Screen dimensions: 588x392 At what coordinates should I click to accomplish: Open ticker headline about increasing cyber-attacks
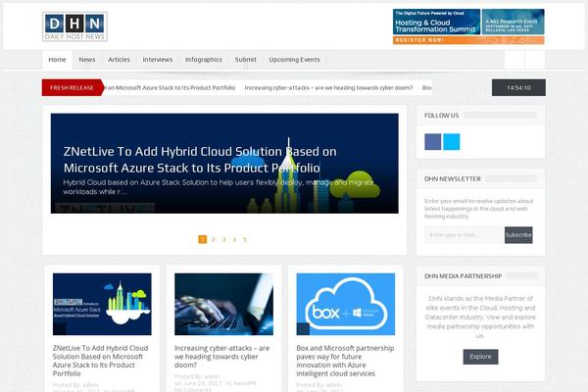tap(328, 88)
